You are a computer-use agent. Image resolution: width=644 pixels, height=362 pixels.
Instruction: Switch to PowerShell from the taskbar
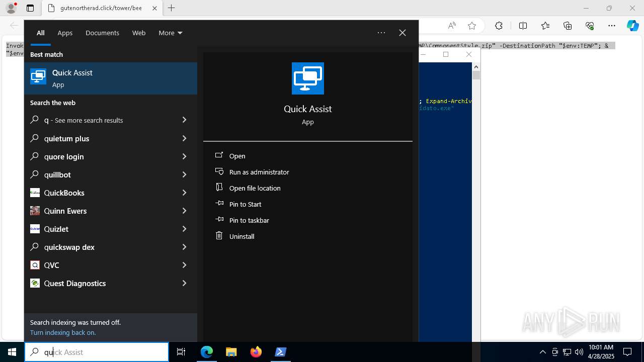280,352
